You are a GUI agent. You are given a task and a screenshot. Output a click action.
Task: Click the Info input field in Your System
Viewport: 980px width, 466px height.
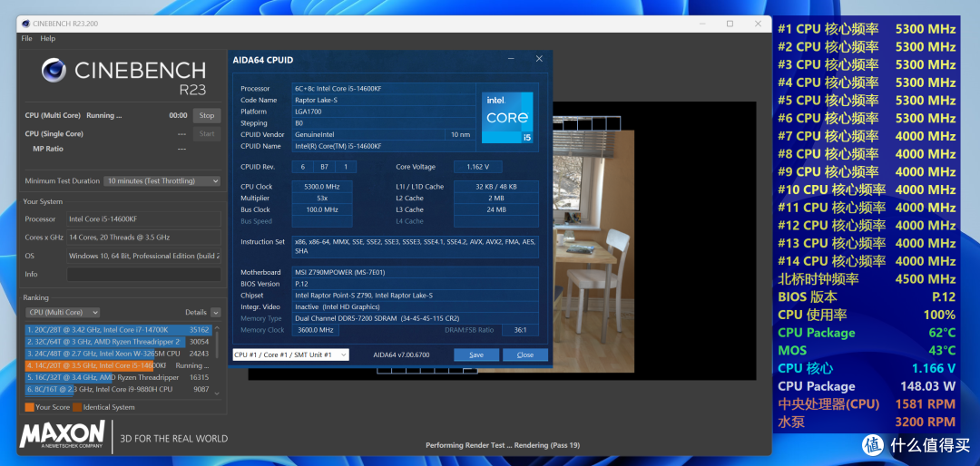[143, 274]
